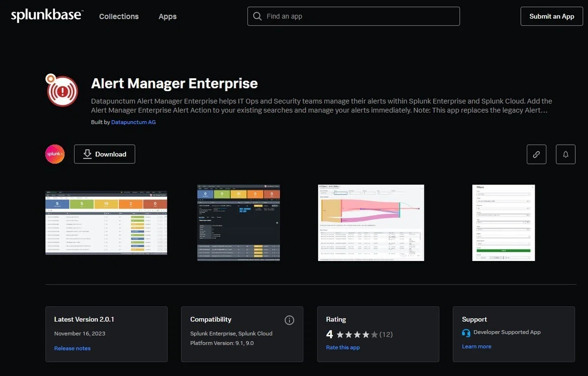Click the Latest Version 2.0.1 heading
588x376 pixels.
pos(84,319)
